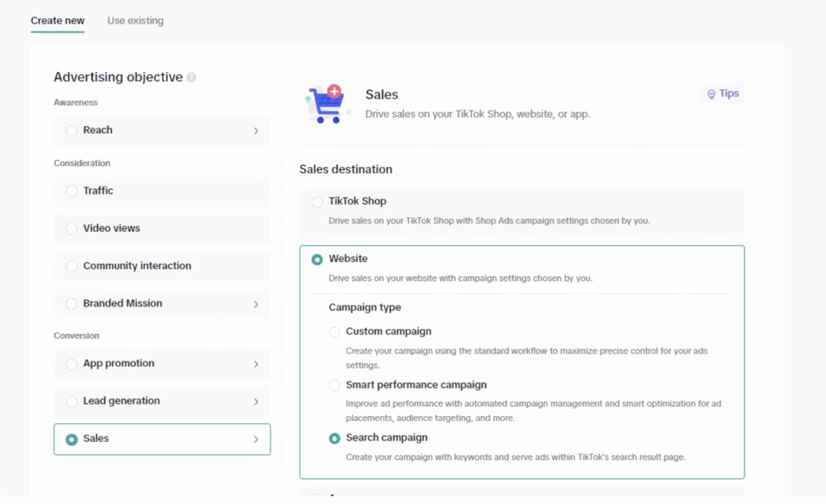Viewport: 826px width, 504px height.
Task: Click the TikTok Shop option description text
Action: coord(489,221)
